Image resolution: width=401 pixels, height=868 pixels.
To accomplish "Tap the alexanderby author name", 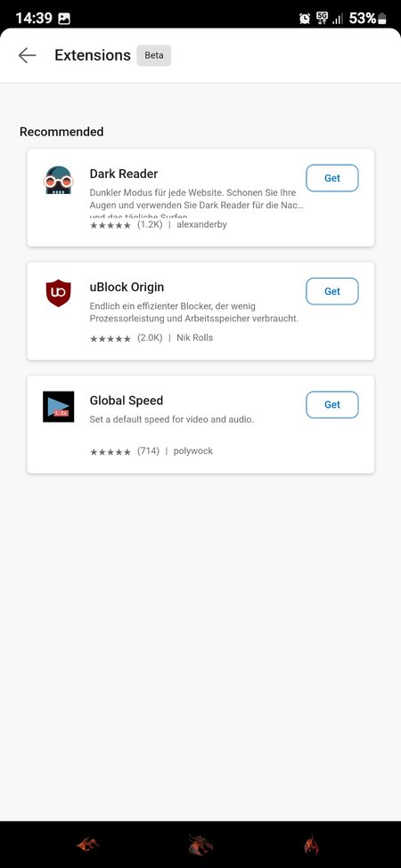I will [201, 224].
